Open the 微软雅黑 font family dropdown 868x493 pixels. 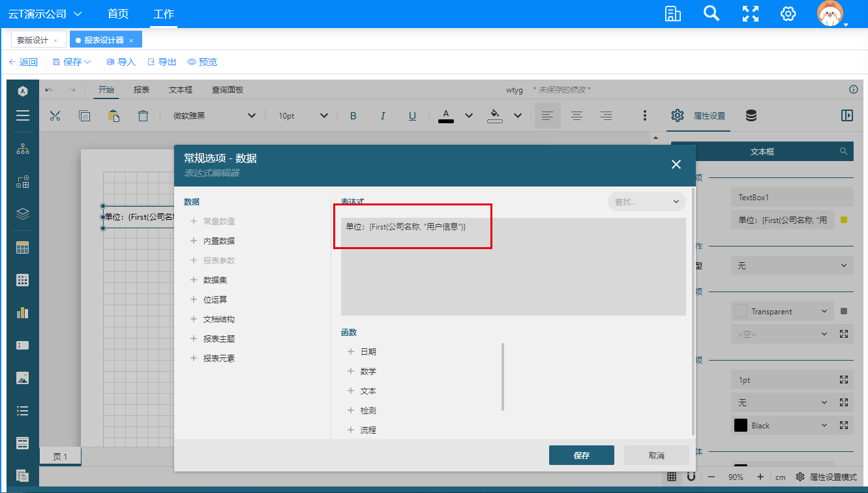click(x=214, y=115)
